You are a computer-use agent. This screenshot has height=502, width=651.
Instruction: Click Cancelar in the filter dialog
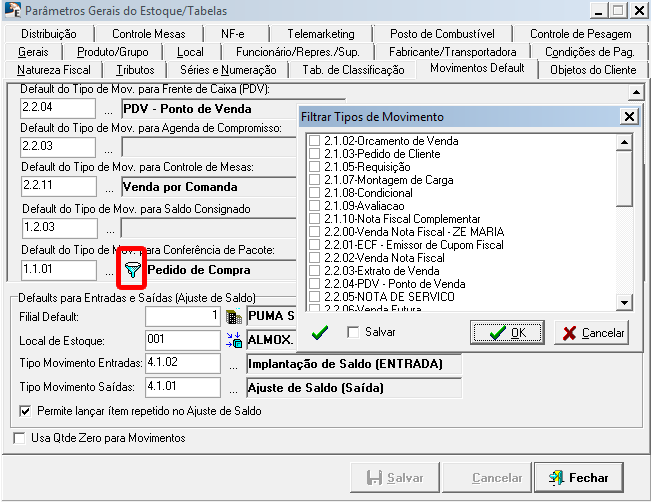(591, 333)
